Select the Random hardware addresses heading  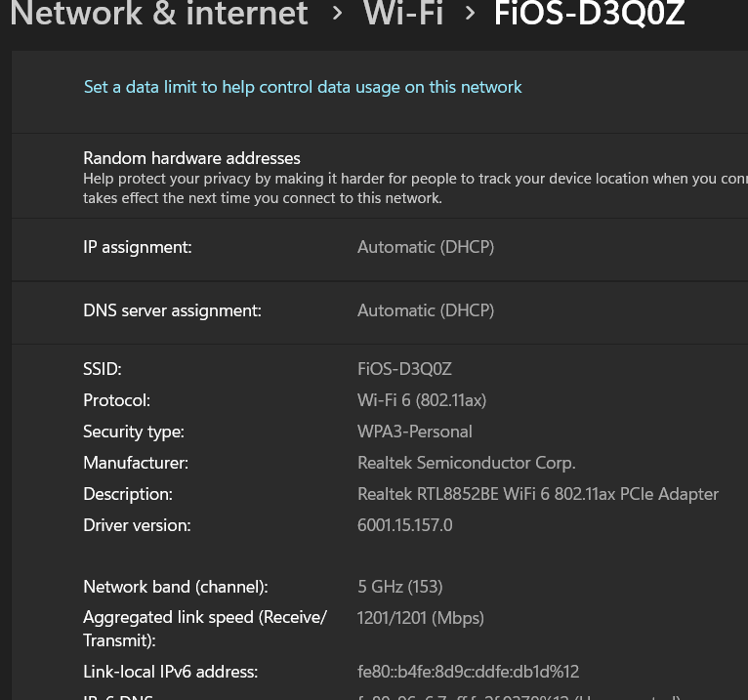tap(191, 158)
